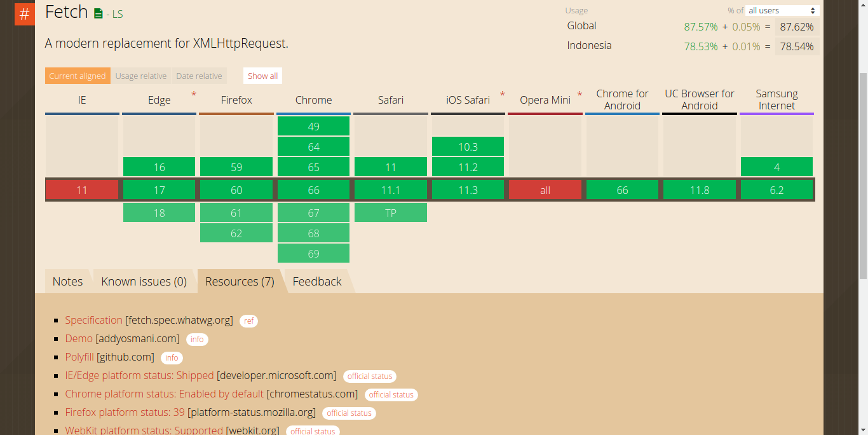The image size is (868, 435).
Task: Open the Polyfill link on github.com
Action: (x=79, y=357)
